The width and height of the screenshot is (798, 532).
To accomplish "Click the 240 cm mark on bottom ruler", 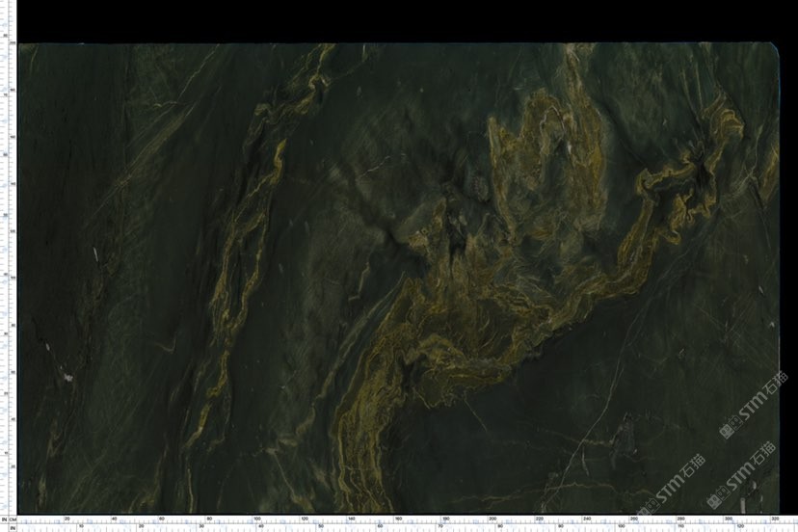I will coord(587,519).
